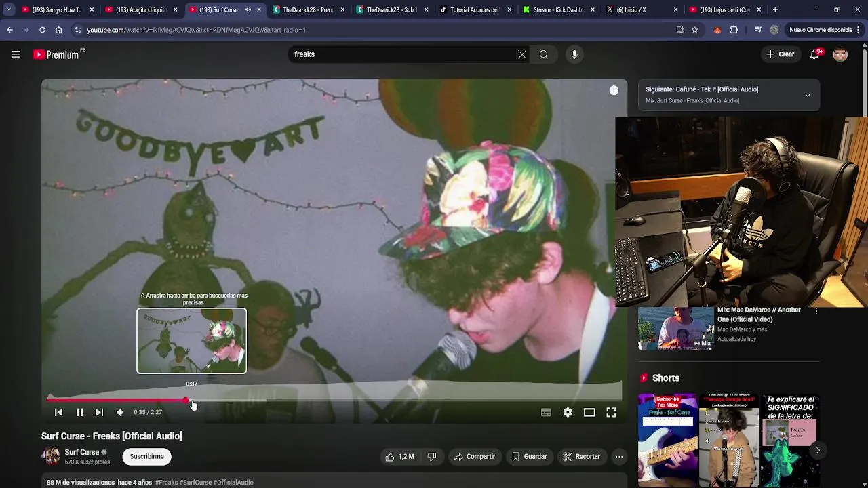
Task: Subscribe with the Suscribirme button
Action: tap(146, 457)
